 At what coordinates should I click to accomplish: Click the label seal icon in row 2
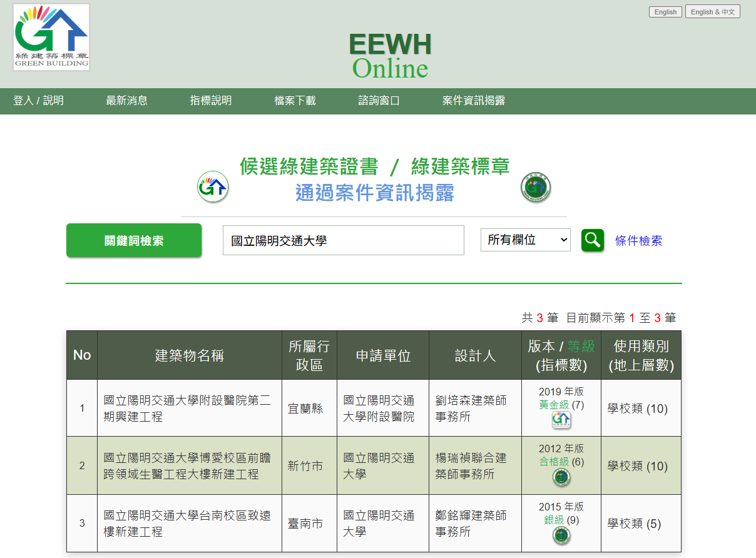click(x=561, y=477)
